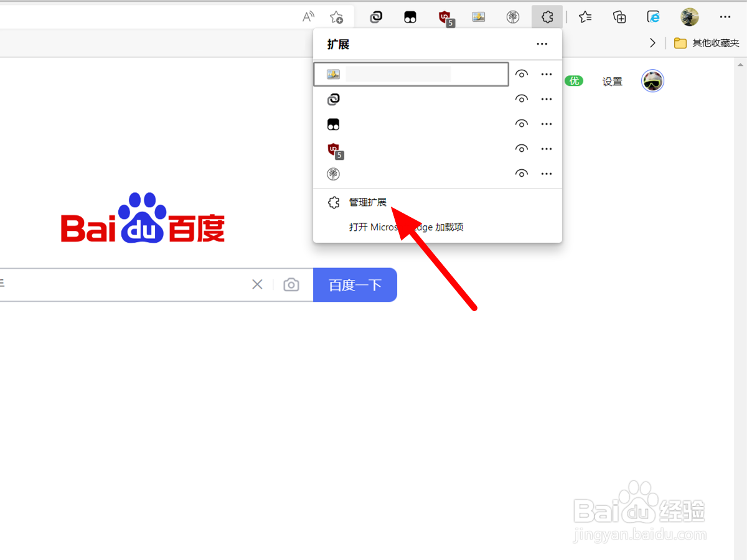Toggle visibility of the uBlock Origin extension

pos(522,149)
